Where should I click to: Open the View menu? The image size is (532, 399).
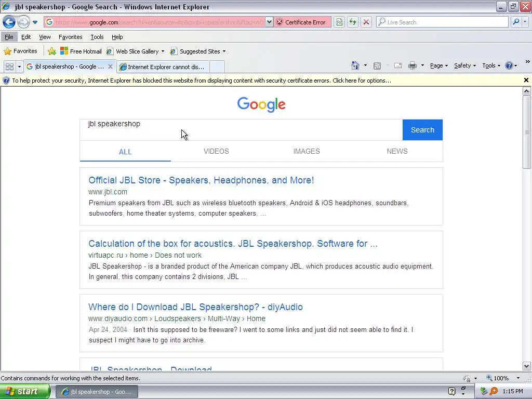pyautogui.click(x=45, y=37)
